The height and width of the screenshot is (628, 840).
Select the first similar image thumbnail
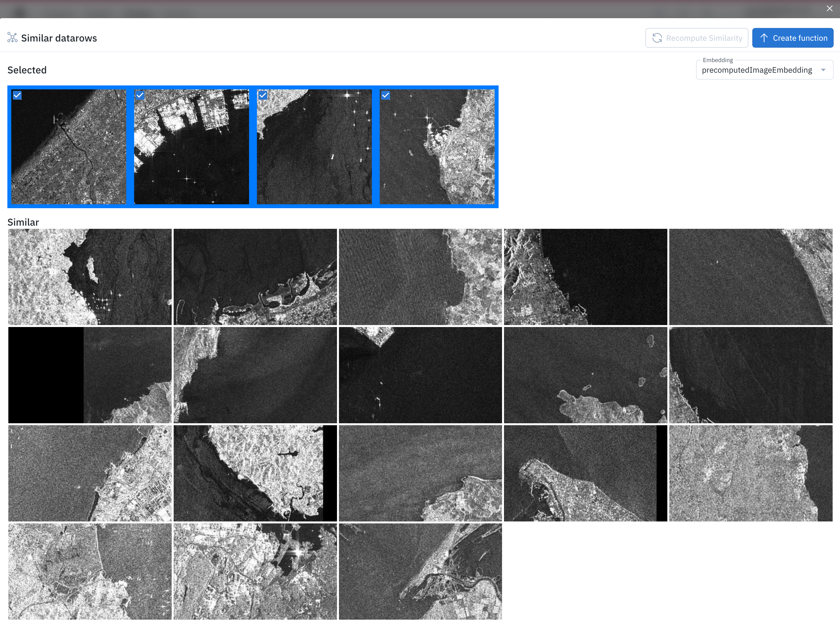coord(90,277)
